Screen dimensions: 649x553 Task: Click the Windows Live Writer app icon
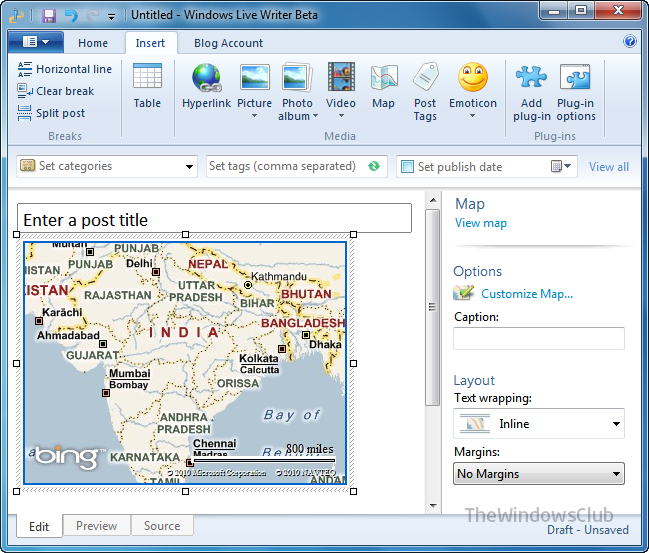click(17, 16)
